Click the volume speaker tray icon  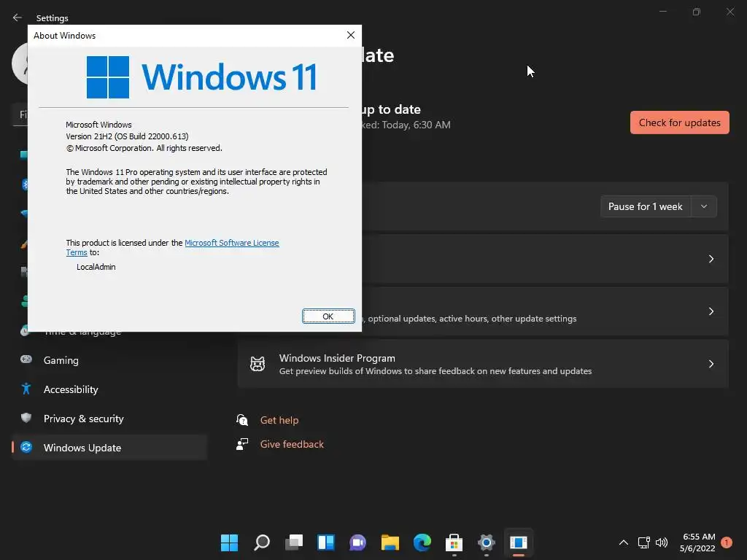click(x=662, y=542)
